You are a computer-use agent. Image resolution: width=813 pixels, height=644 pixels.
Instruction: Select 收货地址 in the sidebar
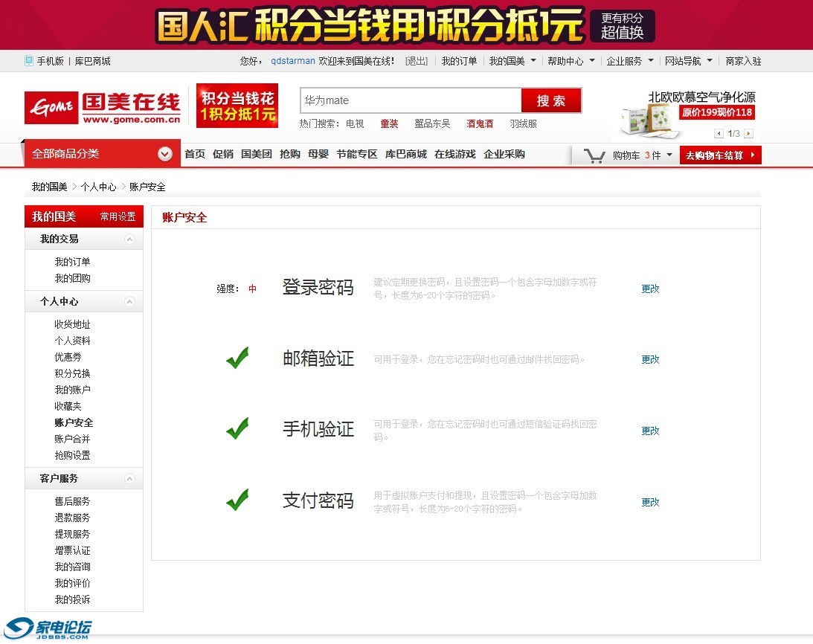[72, 323]
